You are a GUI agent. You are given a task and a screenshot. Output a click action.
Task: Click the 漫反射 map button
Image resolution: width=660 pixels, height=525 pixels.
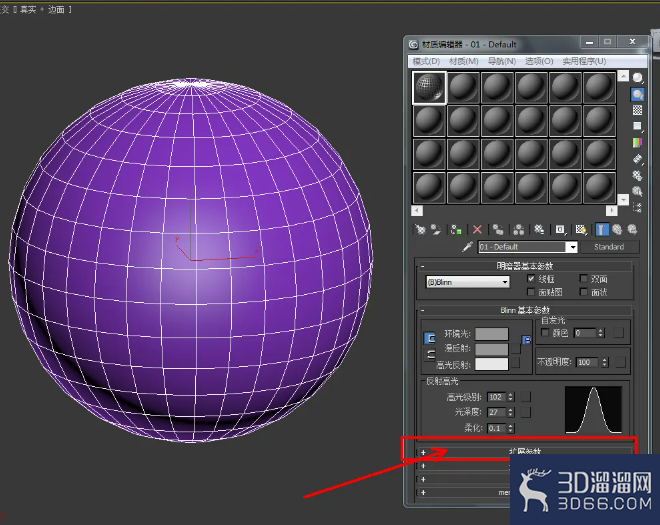(516, 349)
